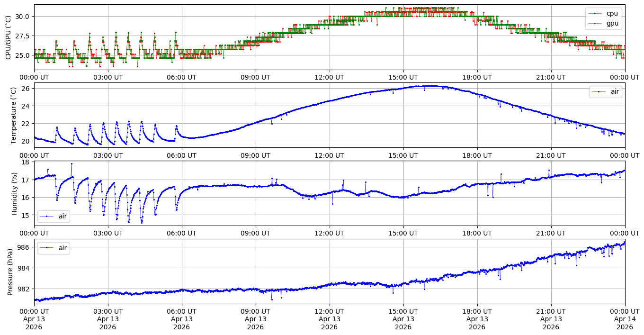This screenshot has width=644, height=335.
Task: Click the red cpu line marker in legend
Action: [596, 13]
